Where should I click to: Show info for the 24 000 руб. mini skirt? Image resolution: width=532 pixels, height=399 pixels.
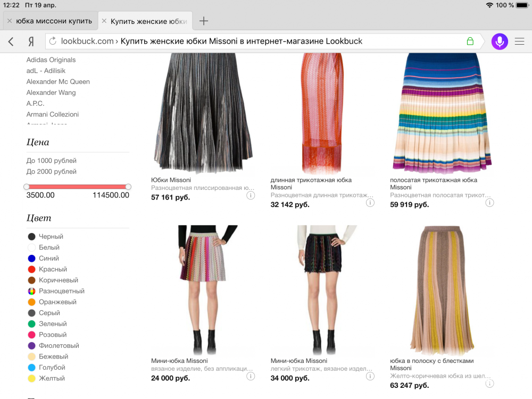[x=251, y=376]
